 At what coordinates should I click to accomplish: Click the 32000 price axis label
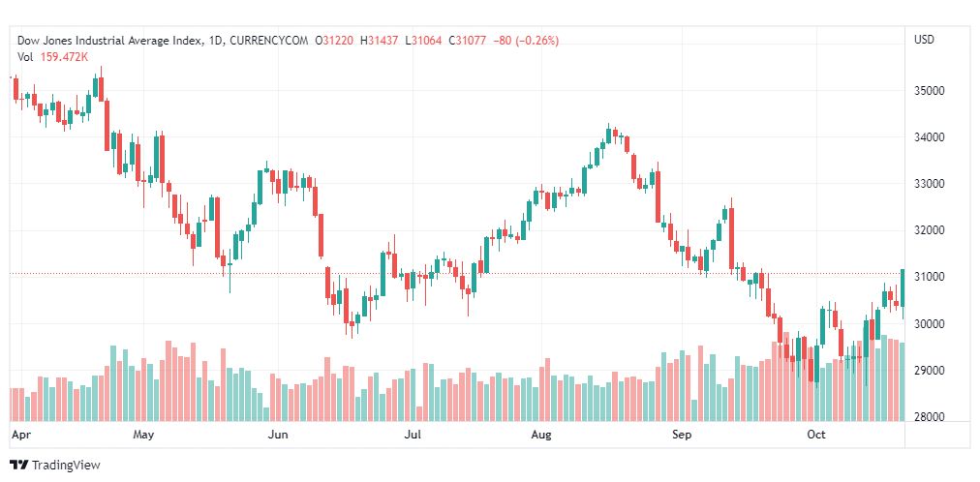[929, 230]
